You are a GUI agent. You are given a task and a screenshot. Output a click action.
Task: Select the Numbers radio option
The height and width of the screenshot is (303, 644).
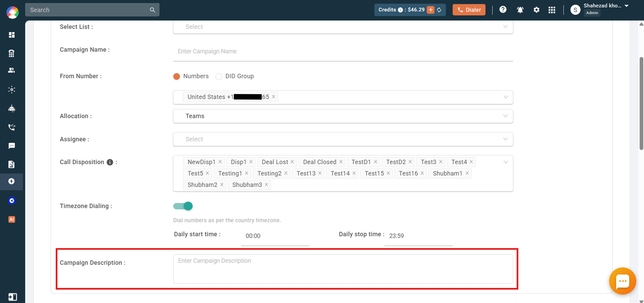click(177, 77)
